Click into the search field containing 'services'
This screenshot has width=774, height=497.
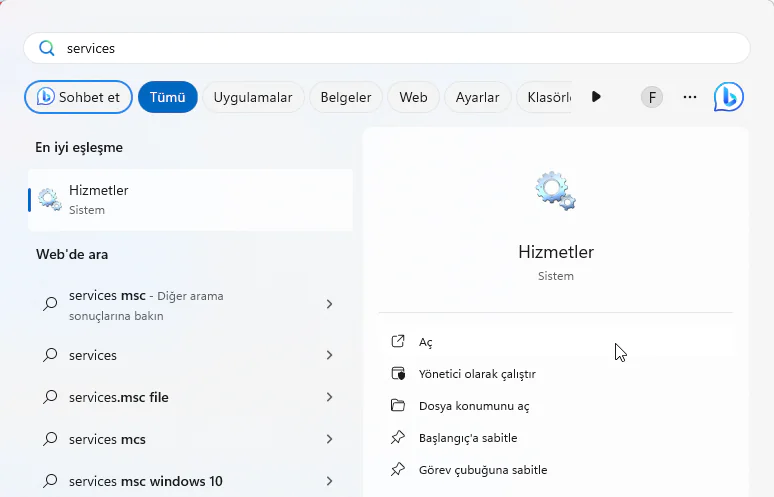[x=387, y=48]
